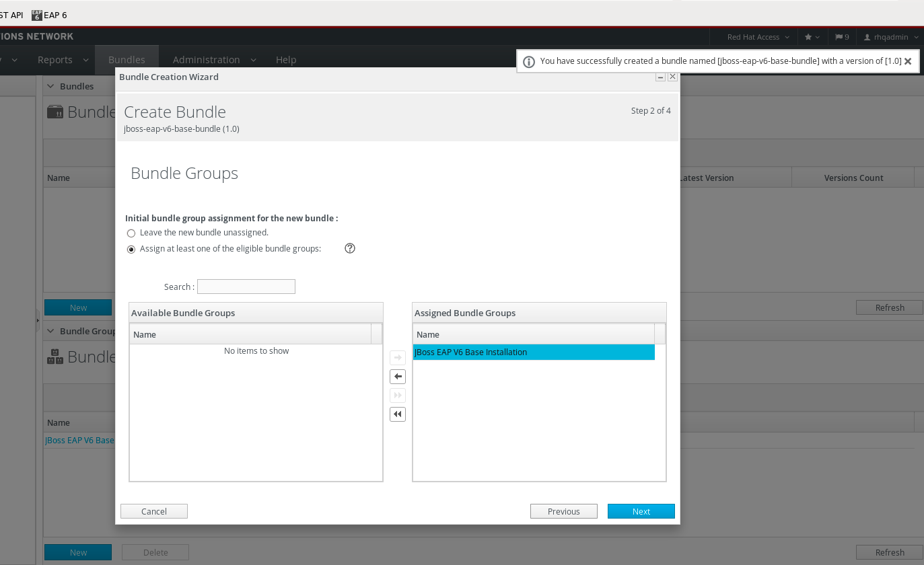Screen dimensions: 924x565
Task: Open the JBoss EAP V6 Base group link
Action: pyautogui.click(x=79, y=440)
